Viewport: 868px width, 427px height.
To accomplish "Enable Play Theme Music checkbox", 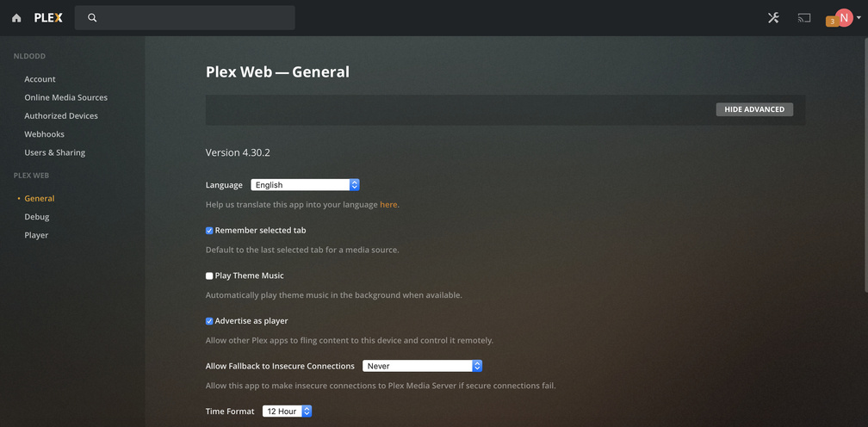I will click(209, 276).
